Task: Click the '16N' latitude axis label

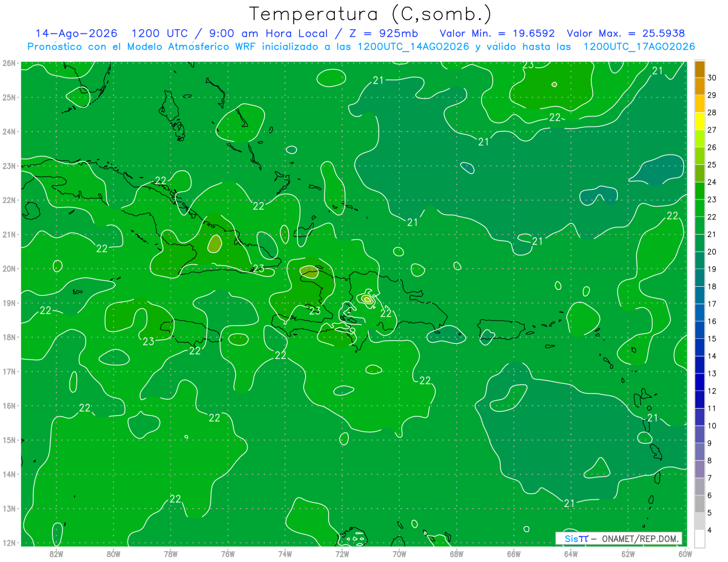Action: click(8, 406)
